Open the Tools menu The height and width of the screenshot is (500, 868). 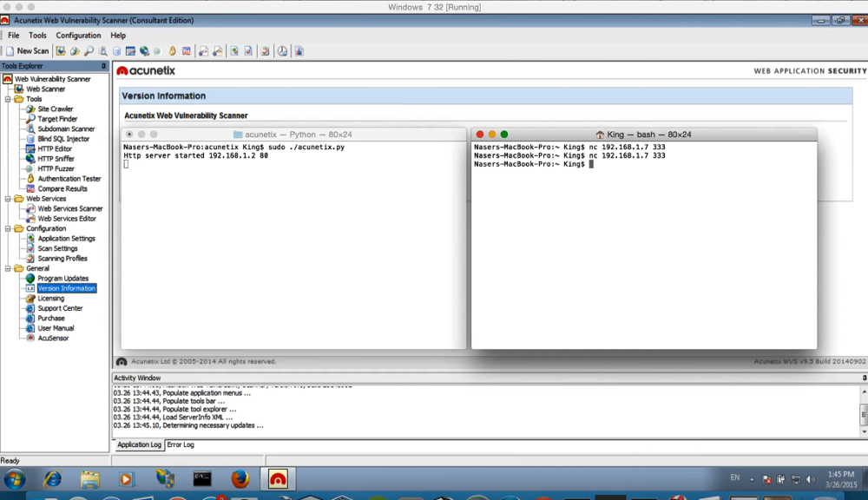(37, 35)
